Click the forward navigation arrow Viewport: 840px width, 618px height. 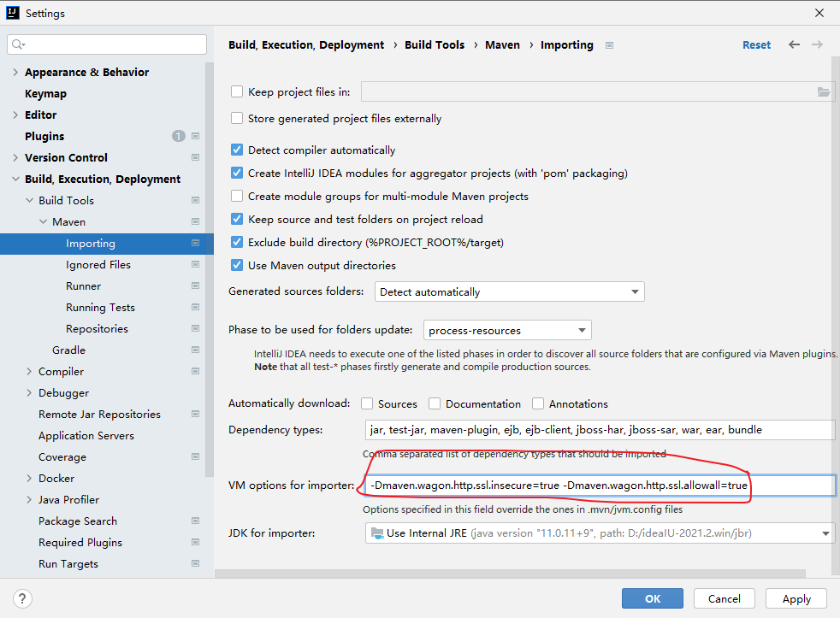click(x=817, y=44)
